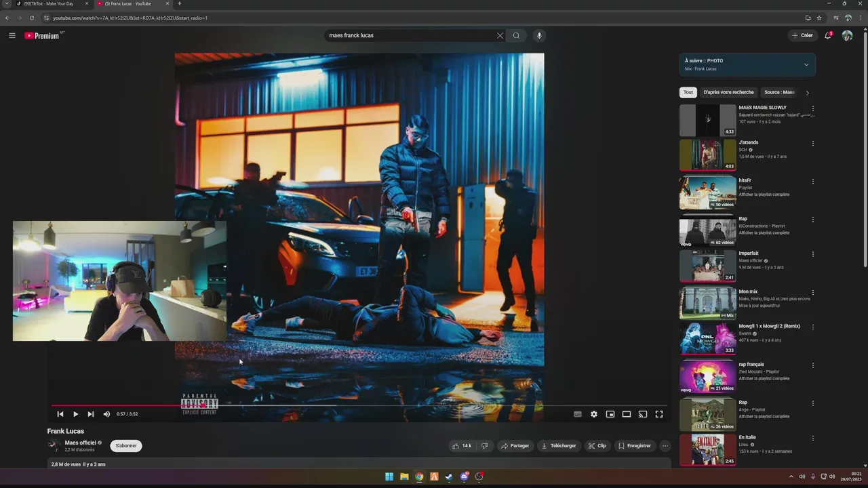This screenshot has height=488, width=868.
Task: Click the Partager share button
Action: tap(515, 446)
